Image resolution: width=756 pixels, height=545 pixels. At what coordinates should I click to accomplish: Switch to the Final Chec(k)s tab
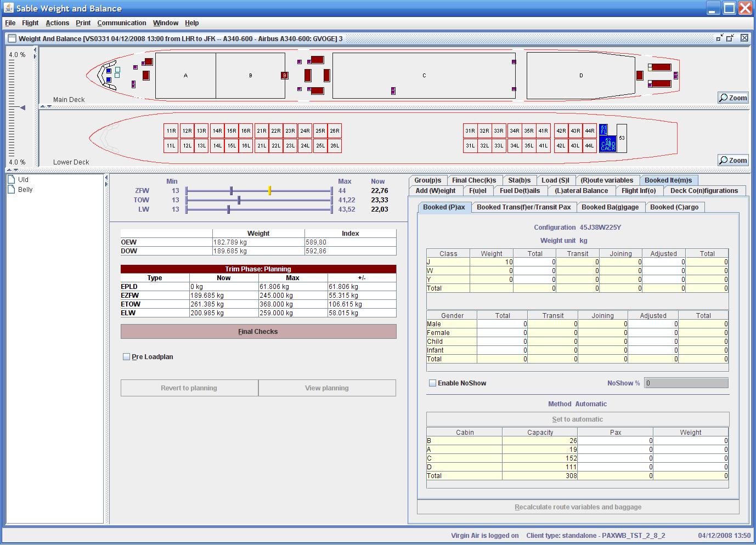coord(474,180)
